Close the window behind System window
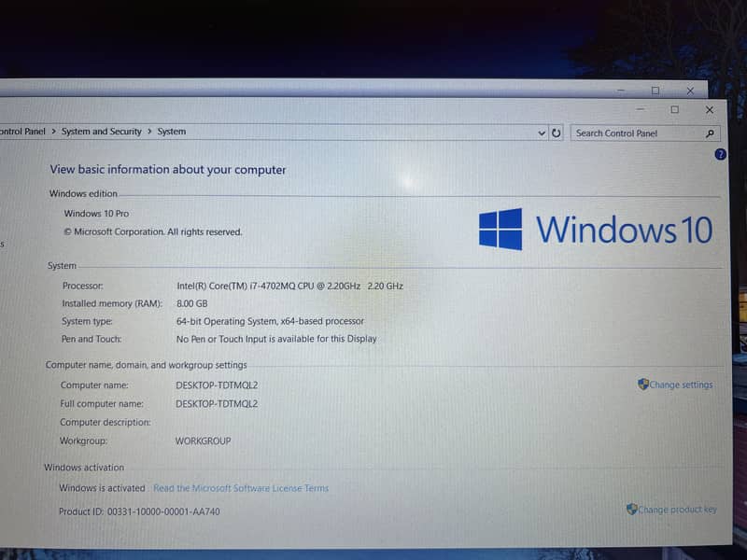Viewport: 747px width, 560px height. coord(690,91)
